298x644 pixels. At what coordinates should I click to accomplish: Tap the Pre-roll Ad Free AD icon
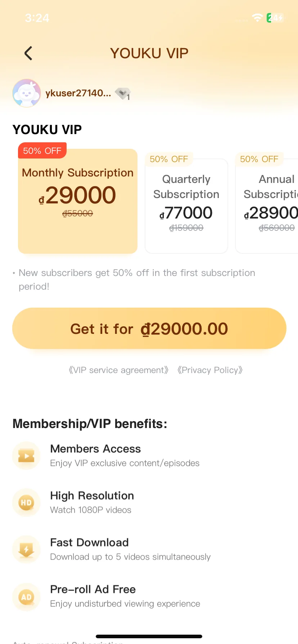tap(26, 597)
